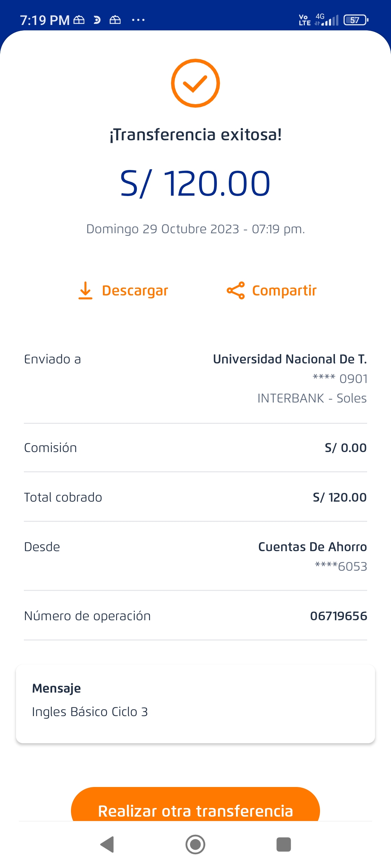The image size is (391, 868).
Task: Tap the three-dot notification overflow icon
Action: pyautogui.click(x=138, y=20)
